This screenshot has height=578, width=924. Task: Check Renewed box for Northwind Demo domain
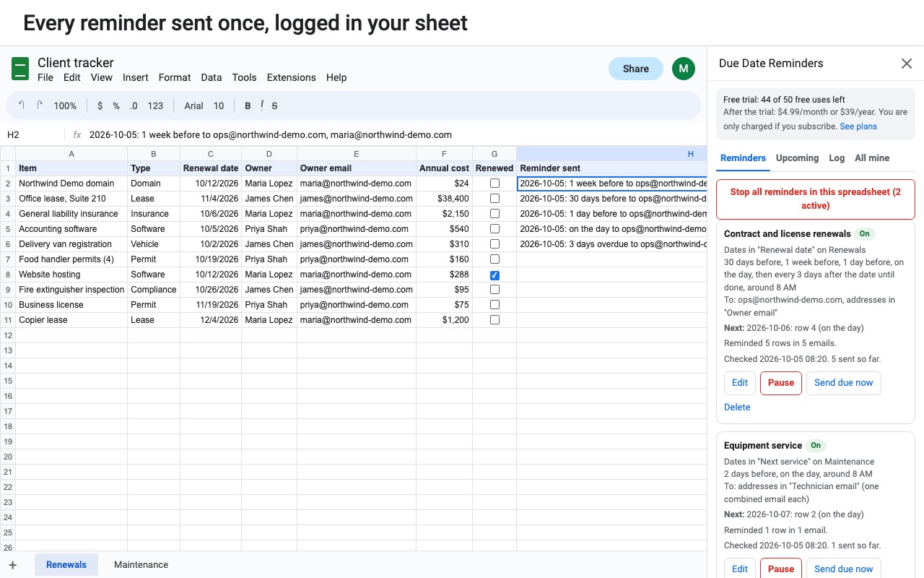(x=494, y=184)
